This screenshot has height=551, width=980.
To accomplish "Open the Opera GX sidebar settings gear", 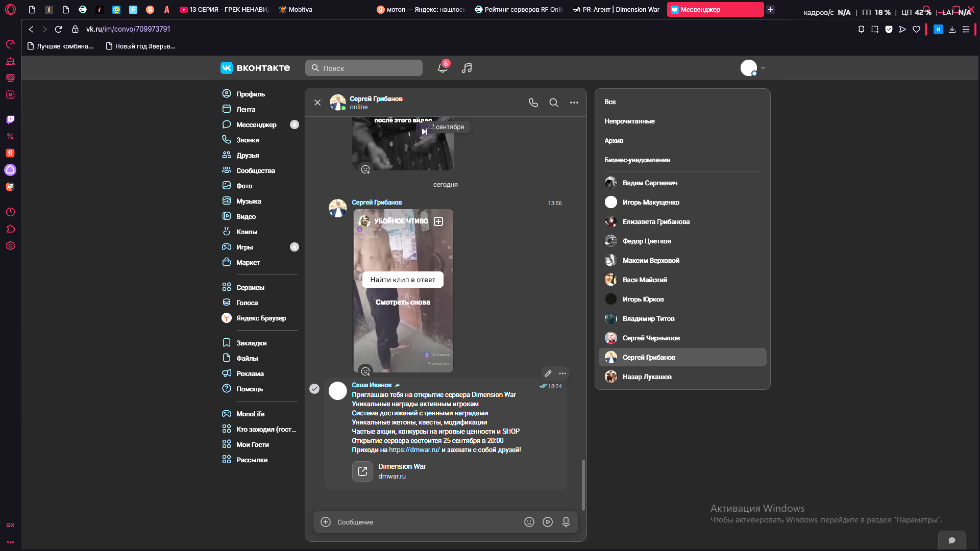I will [10, 246].
